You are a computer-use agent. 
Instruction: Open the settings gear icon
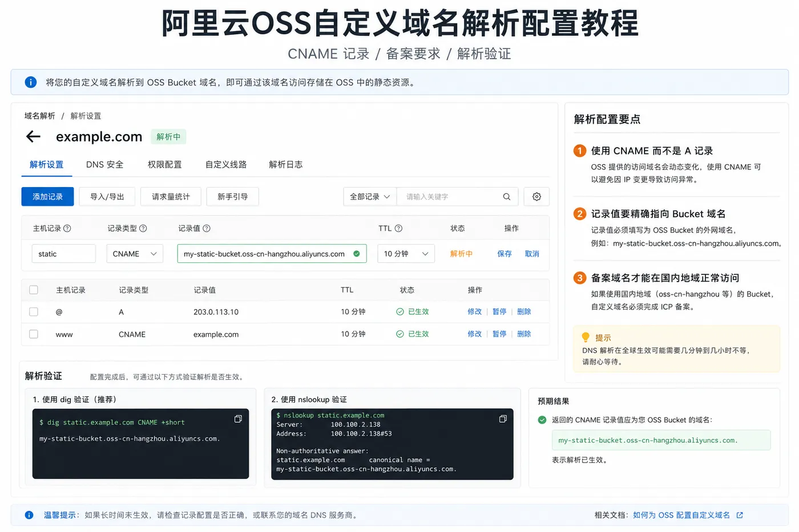536,197
